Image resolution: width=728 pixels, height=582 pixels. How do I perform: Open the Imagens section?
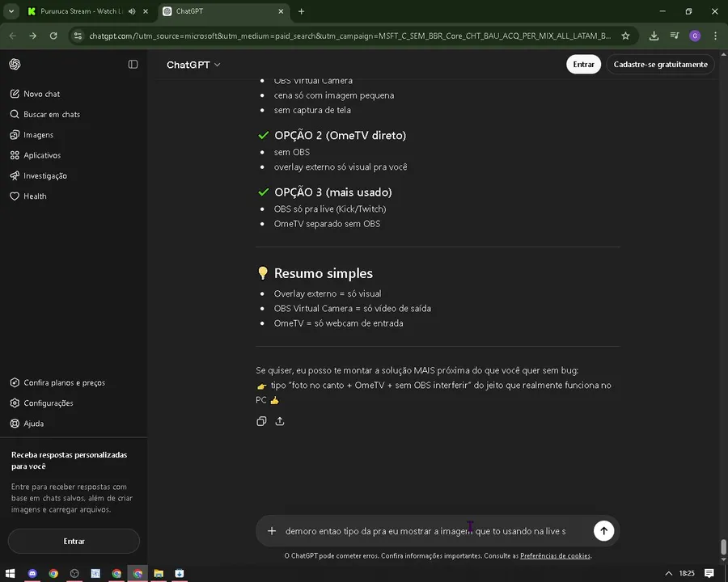pos(38,135)
